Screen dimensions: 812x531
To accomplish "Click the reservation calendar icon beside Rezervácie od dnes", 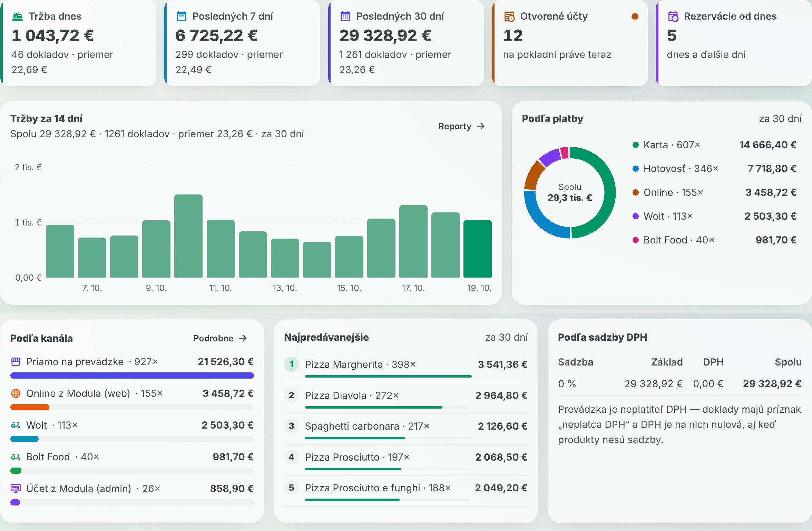I will [673, 16].
